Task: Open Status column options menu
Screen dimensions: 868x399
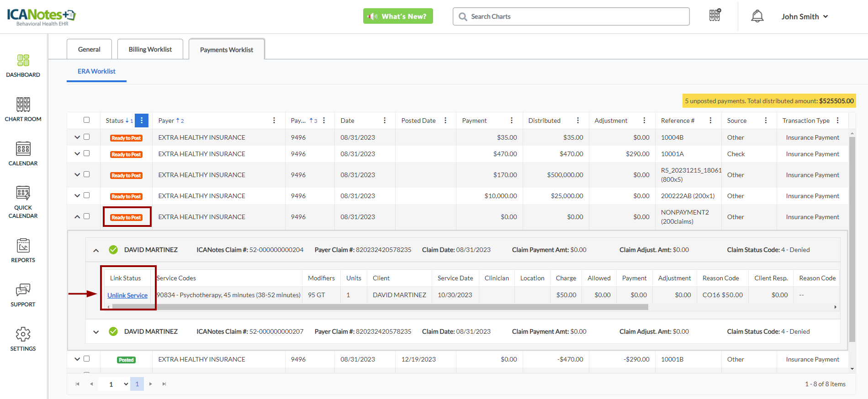Action: tap(142, 121)
